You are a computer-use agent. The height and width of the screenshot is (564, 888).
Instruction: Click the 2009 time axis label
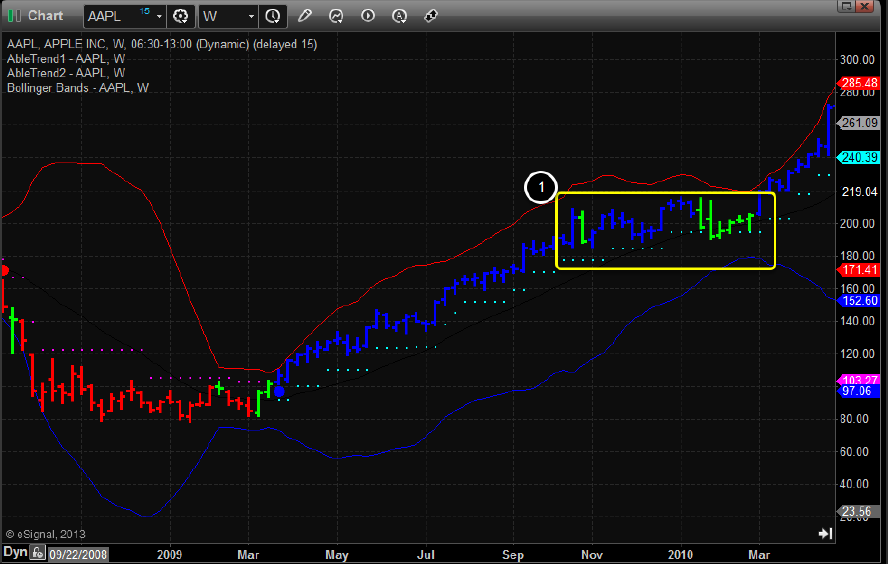click(169, 554)
